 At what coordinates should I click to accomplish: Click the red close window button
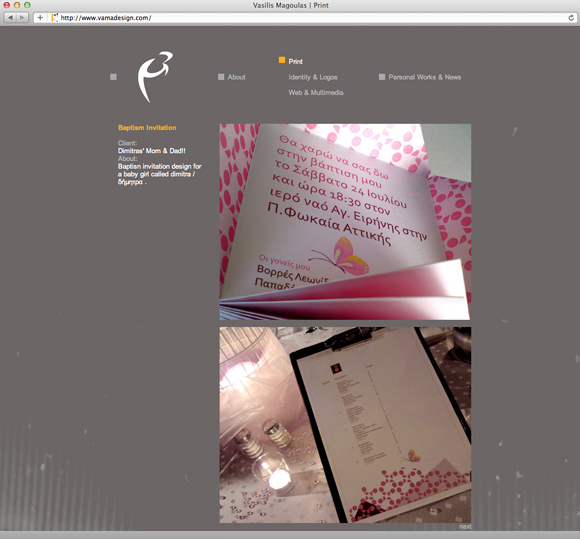pos(6,5)
